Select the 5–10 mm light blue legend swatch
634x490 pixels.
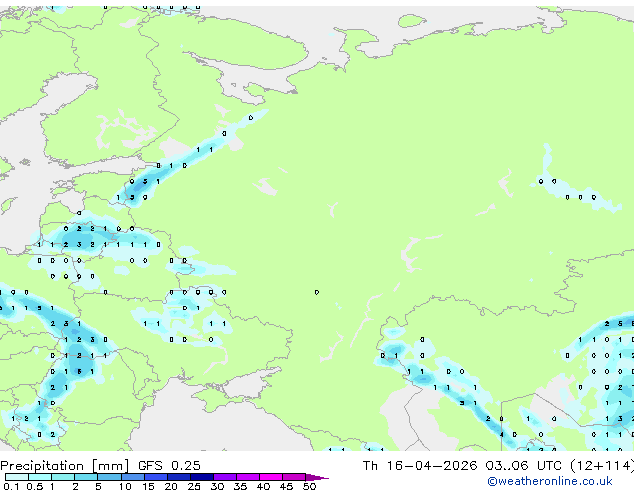click(110, 477)
